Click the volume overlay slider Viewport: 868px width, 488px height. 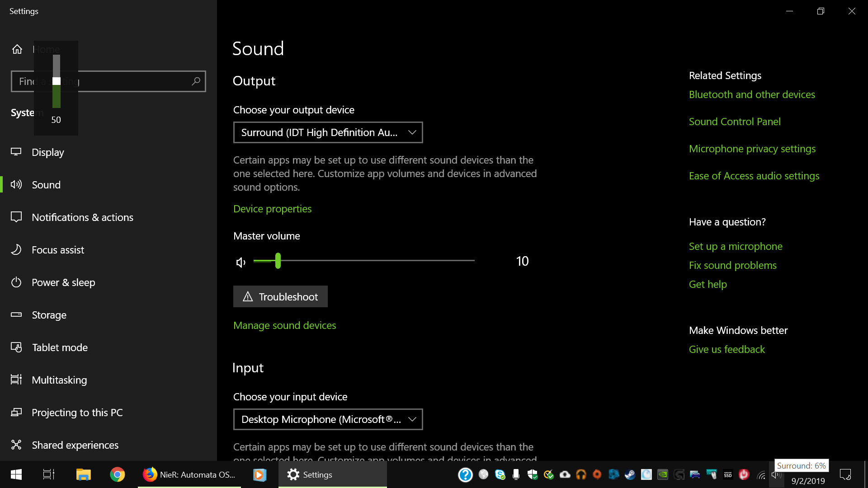(57, 81)
